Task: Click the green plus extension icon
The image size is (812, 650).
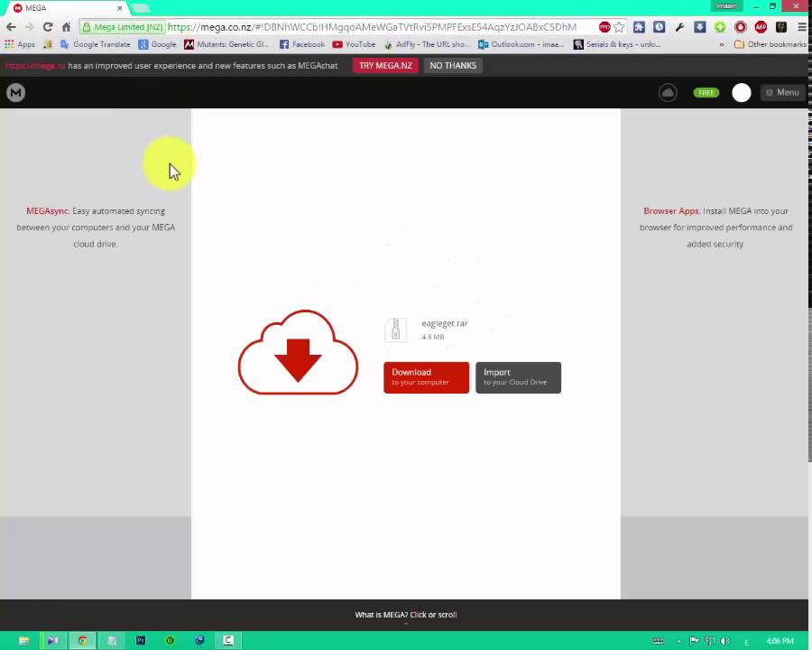Action: tap(720, 27)
